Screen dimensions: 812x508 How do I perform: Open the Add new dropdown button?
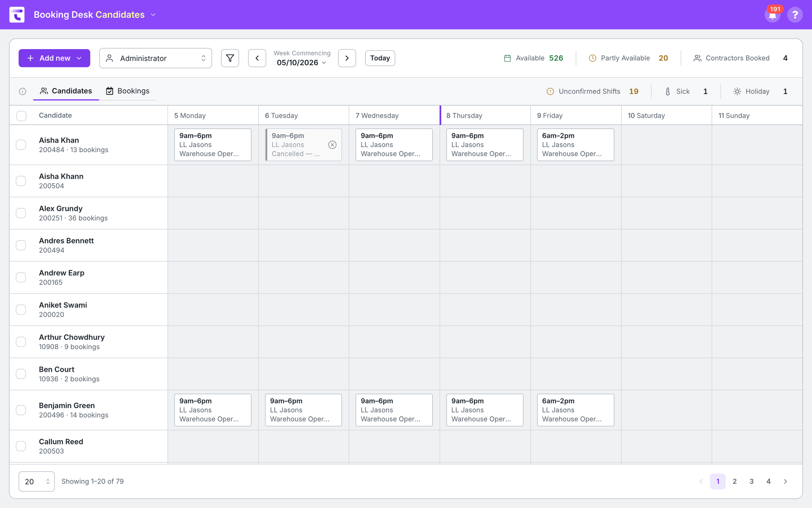pyautogui.click(x=54, y=58)
